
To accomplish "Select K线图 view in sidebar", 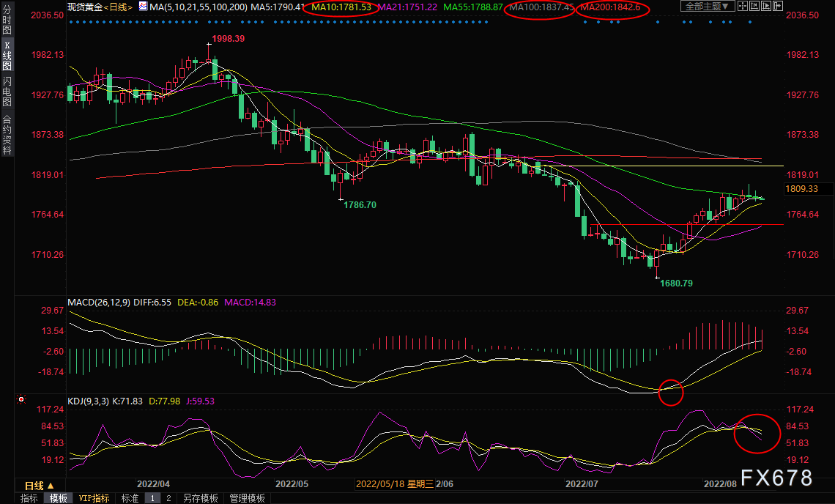I will point(7,56).
